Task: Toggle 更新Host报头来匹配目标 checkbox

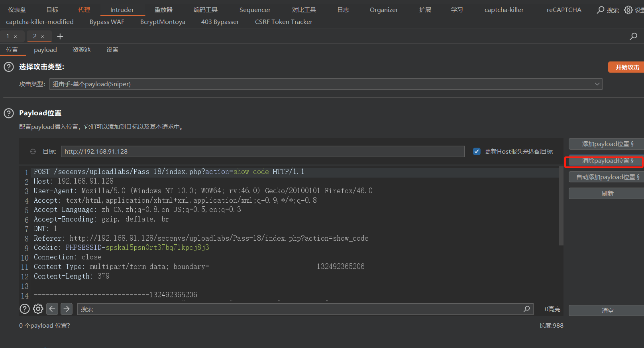Action: click(x=477, y=151)
